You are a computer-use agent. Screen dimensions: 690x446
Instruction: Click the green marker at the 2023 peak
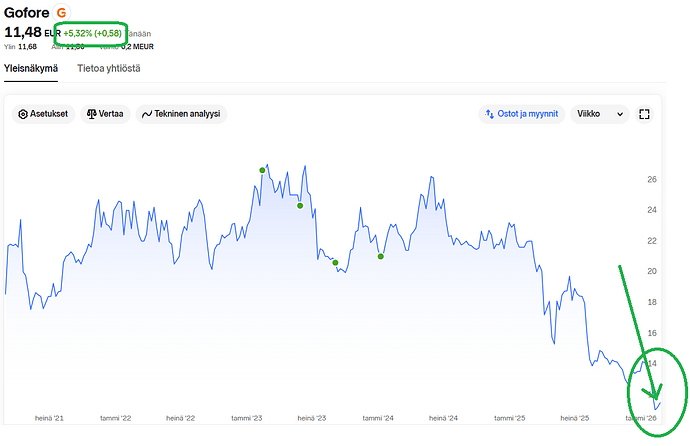coord(262,170)
